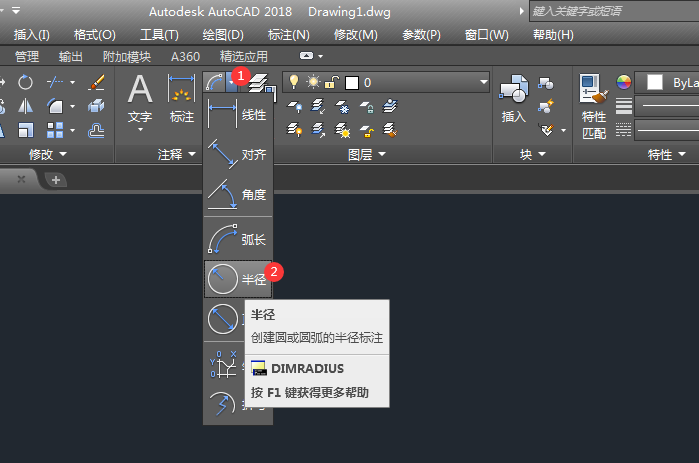The width and height of the screenshot is (699, 463).
Task: Click the Match Layer brush icon
Action: point(390,130)
